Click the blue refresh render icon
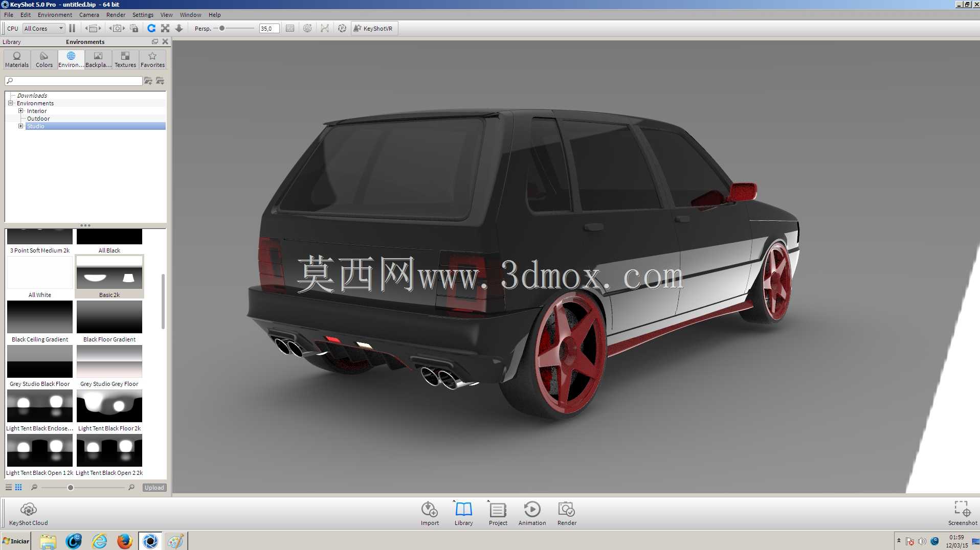 click(151, 29)
